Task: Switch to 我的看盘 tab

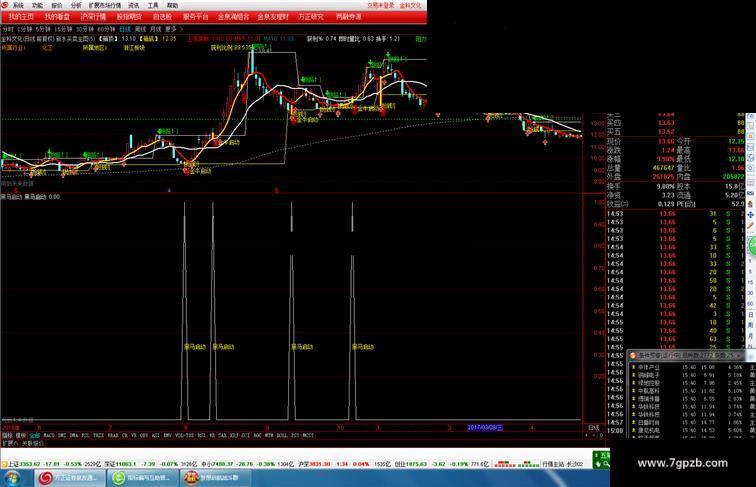Action: pyautogui.click(x=57, y=17)
